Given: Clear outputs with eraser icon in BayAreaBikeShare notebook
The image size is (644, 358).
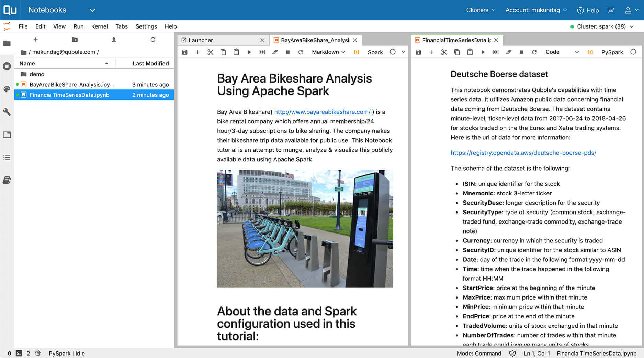Looking at the screenshot, I should 275,52.
